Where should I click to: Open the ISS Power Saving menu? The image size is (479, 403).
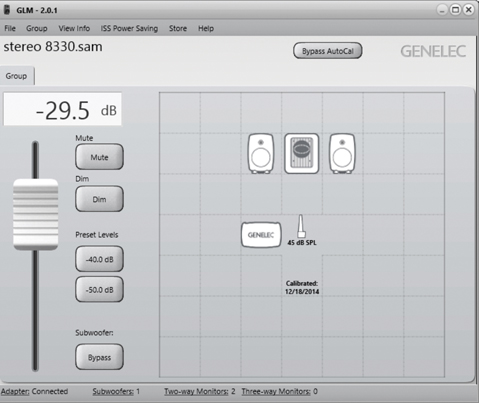click(129, 28)
